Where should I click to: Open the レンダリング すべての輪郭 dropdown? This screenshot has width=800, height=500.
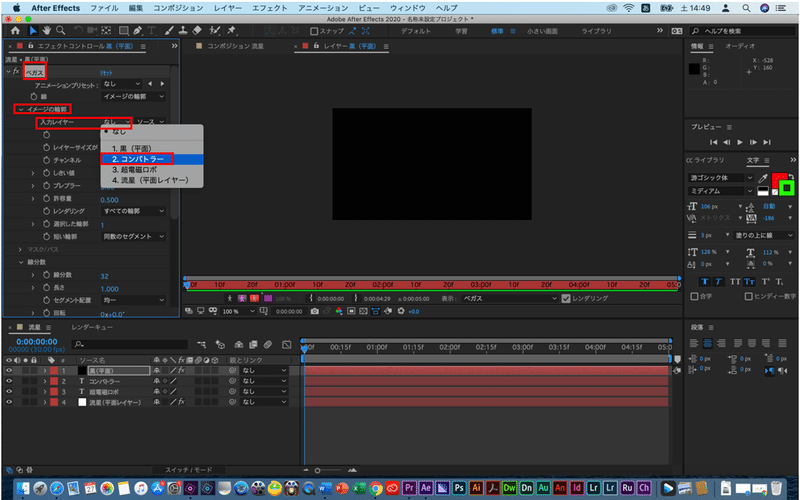(x=134, y=211)
